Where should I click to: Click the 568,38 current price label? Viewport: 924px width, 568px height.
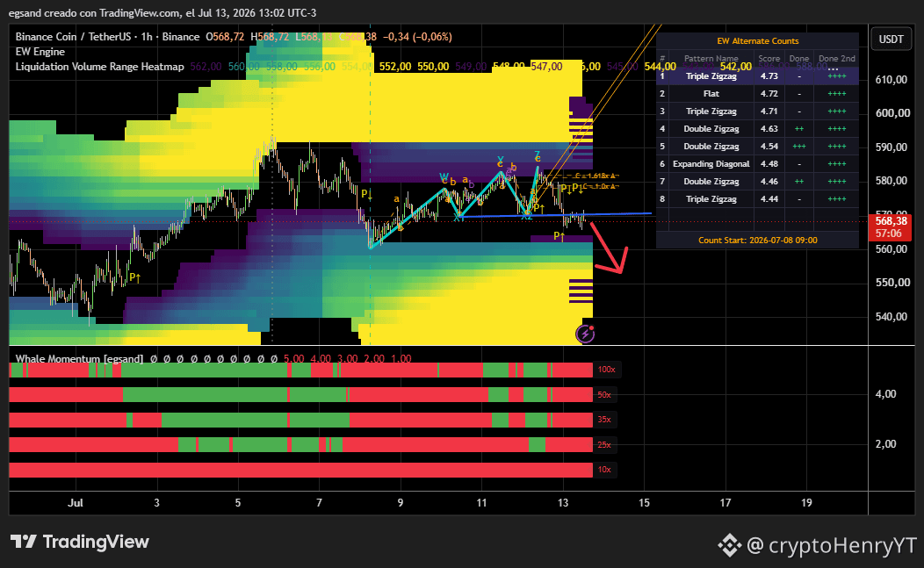point(891,221)
